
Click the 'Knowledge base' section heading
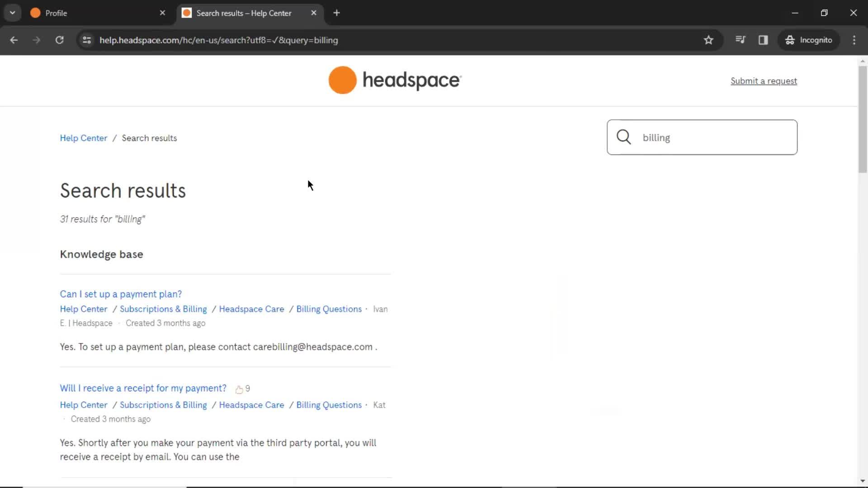coord(102,254)
